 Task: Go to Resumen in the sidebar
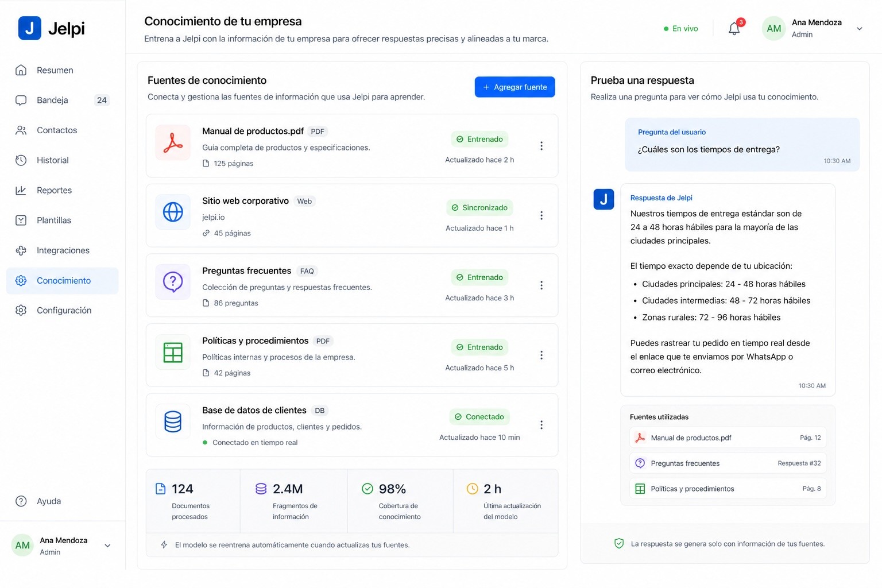pos(62,70)
